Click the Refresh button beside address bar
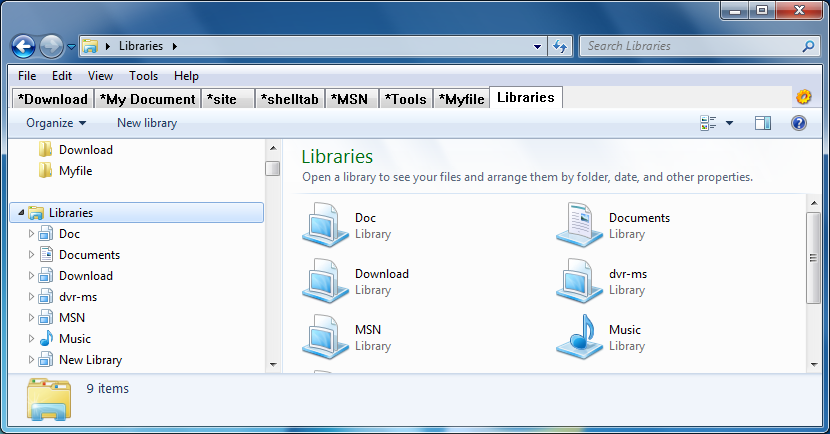This screenshot has height=434, width=830. click(560, 47)
